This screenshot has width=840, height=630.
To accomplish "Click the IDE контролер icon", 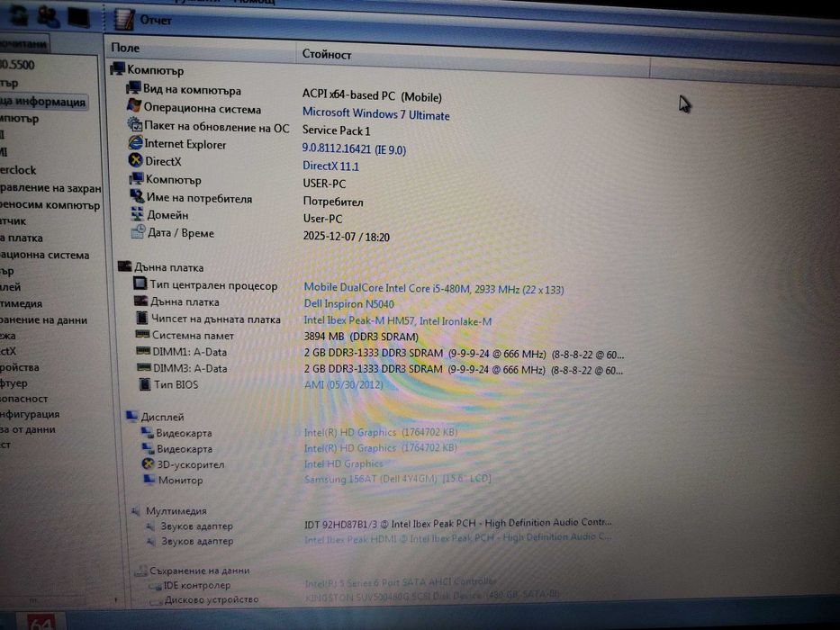I will tap(156, 586).
